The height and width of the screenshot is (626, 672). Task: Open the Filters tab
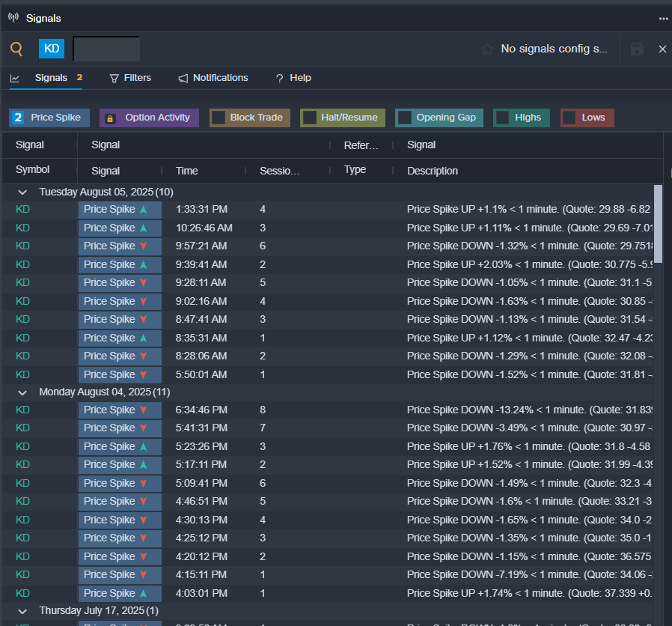(x=130, y=78)
